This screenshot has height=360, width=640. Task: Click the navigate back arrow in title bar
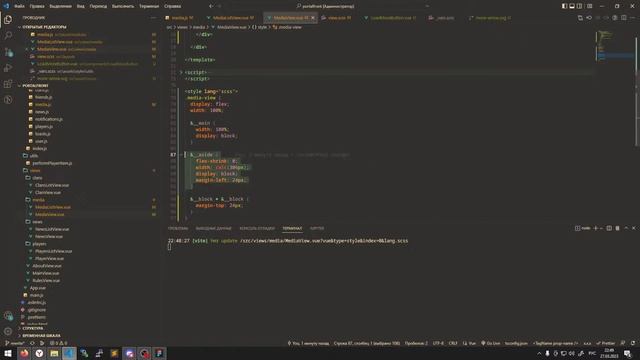(x=211, y=6)
